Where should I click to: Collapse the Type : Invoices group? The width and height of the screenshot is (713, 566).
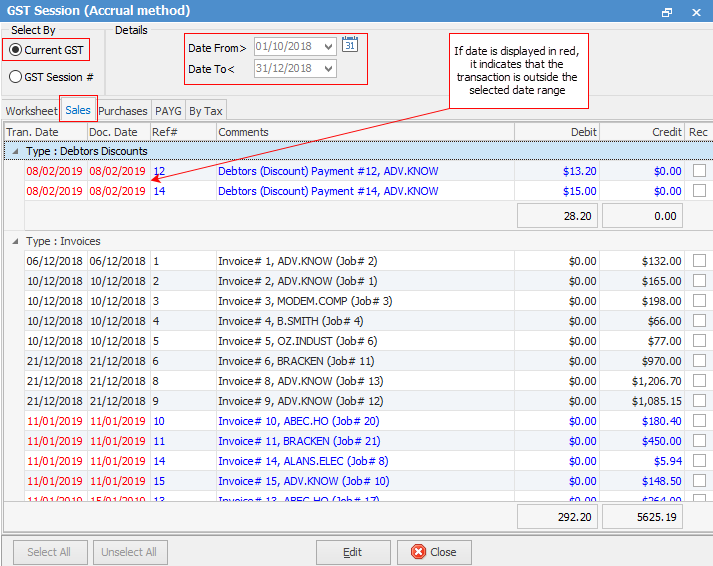click(x=14, y=241)
